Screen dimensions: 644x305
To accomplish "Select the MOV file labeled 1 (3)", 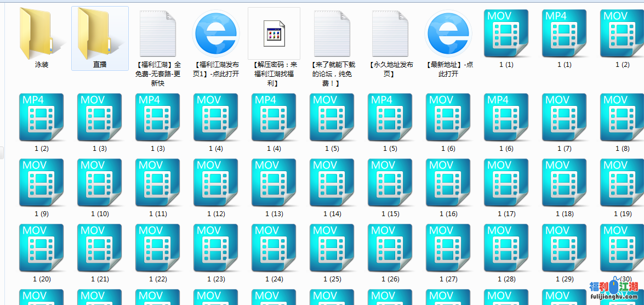I will [100, 117].
